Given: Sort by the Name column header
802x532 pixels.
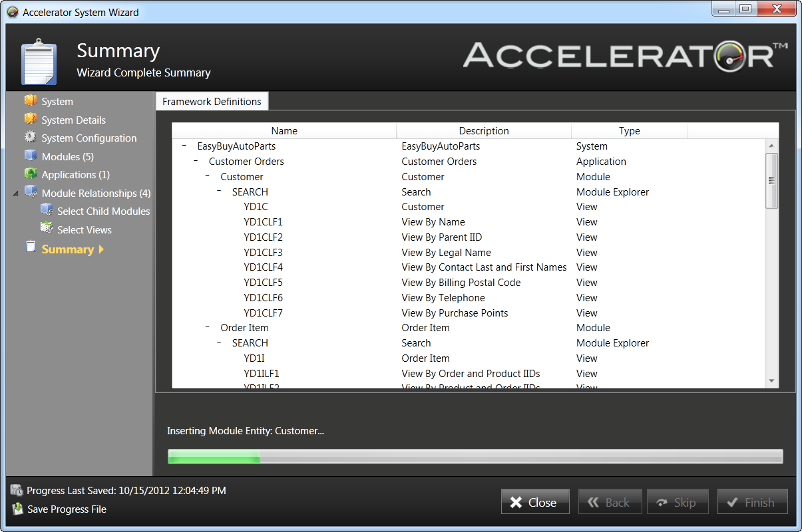Looking at the screenshot, I should click(284, 131).
